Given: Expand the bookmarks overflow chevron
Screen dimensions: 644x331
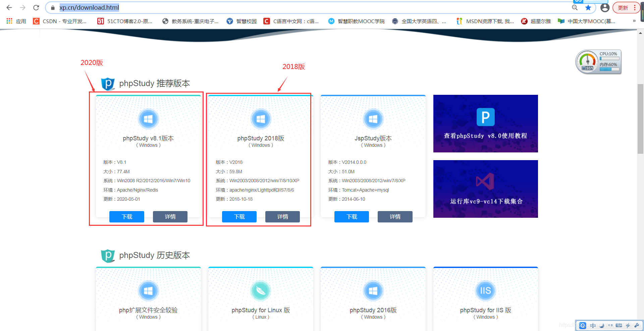Looking at the screenshot, I should coord(634,21).
